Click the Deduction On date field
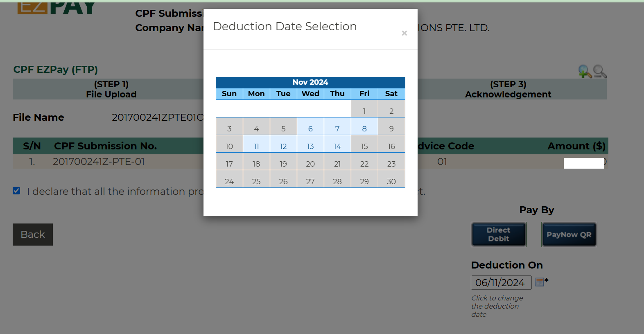This screenshot has width=644, height=334. coord(501,282)
